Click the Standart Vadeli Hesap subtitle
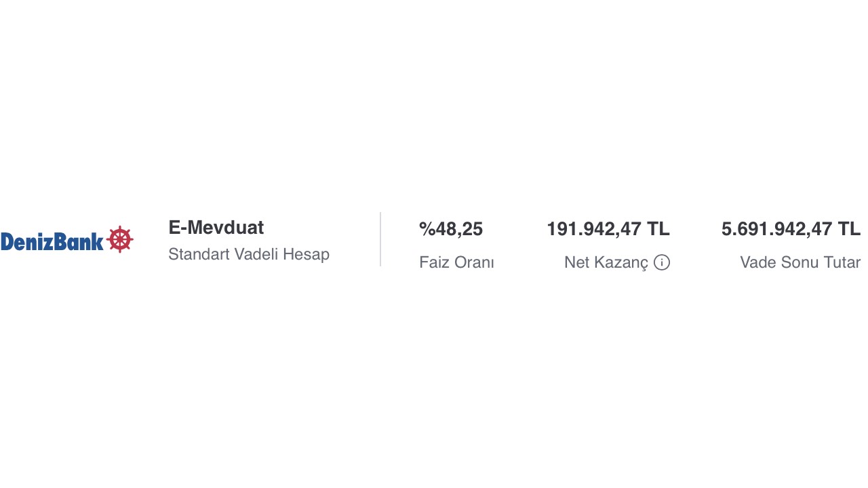 [249, 254]
